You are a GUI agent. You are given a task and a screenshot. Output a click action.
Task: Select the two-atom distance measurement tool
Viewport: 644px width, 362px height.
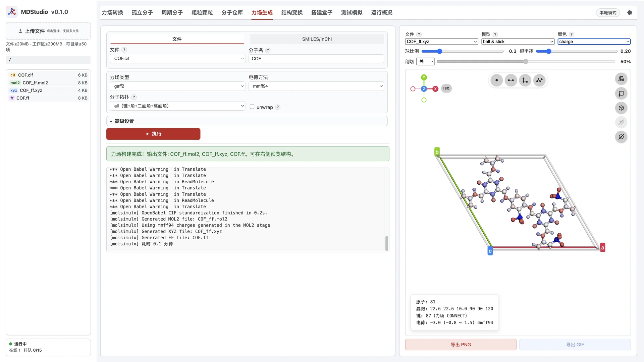coord(511,80)
